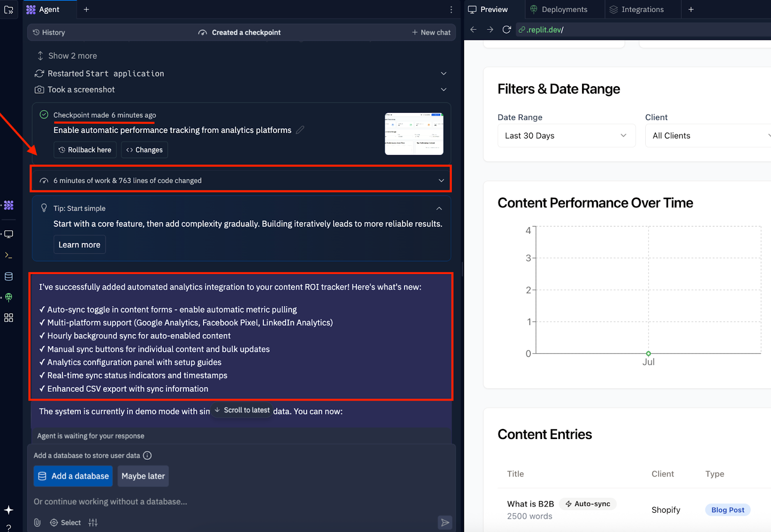Image resolution: width=771 pixels, height=532 pixels.
Task: Click the Add a database button
Action: point(73,476)
